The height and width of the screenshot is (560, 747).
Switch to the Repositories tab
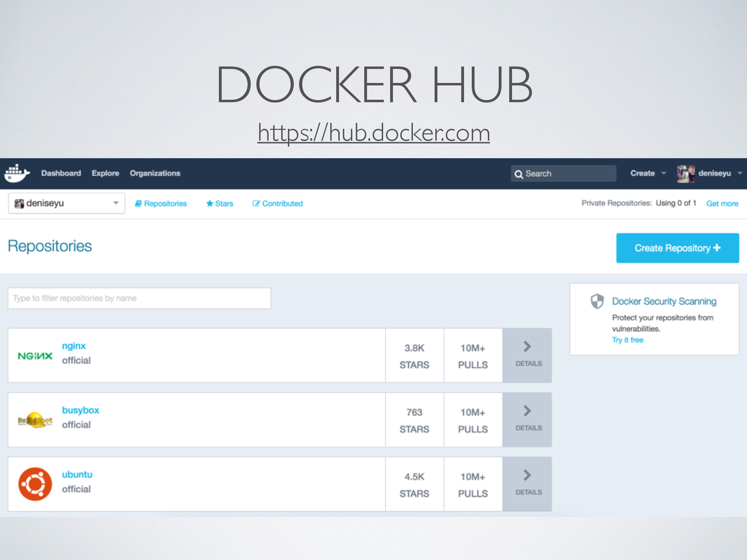pyautogui.click(x=161, y=203)
